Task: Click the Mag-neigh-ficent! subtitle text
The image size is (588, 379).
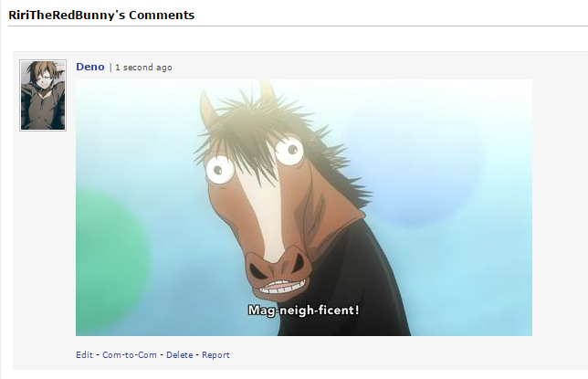Action: (x=303, y=311)
